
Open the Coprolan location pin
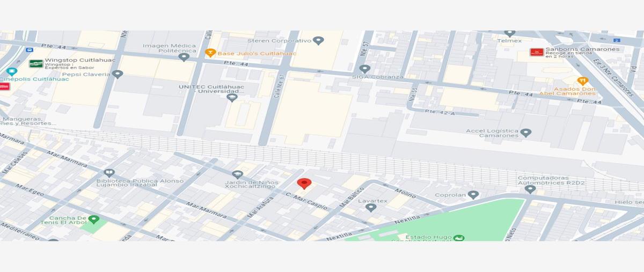[473, 195]
